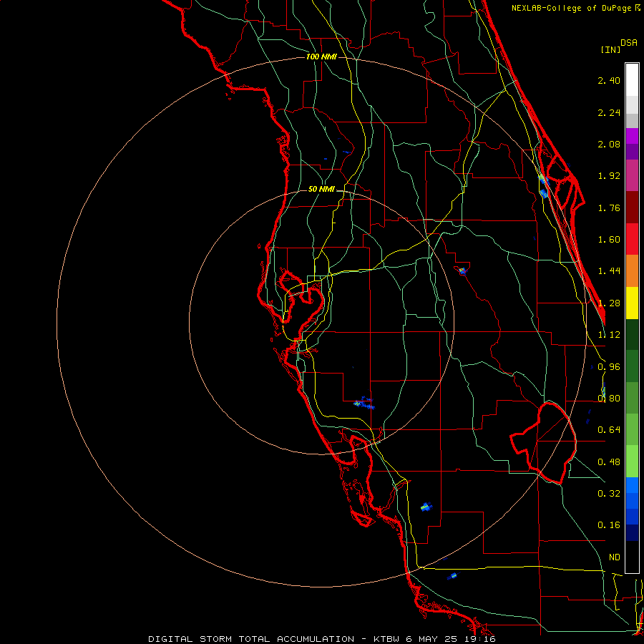Viewport: 644px width, 644px height.
Task: Select the "2.24" legend value
Action: coord(609,112)
